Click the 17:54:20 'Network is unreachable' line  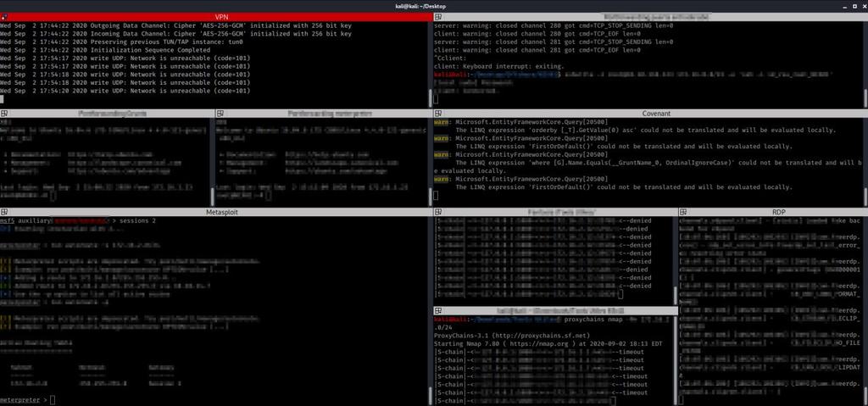coord(125,91)
